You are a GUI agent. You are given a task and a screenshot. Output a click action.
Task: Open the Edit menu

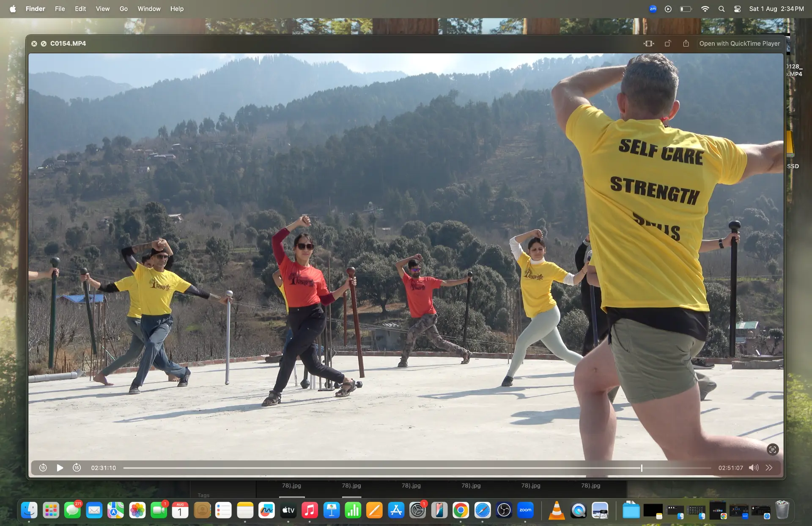coord(80,8)
